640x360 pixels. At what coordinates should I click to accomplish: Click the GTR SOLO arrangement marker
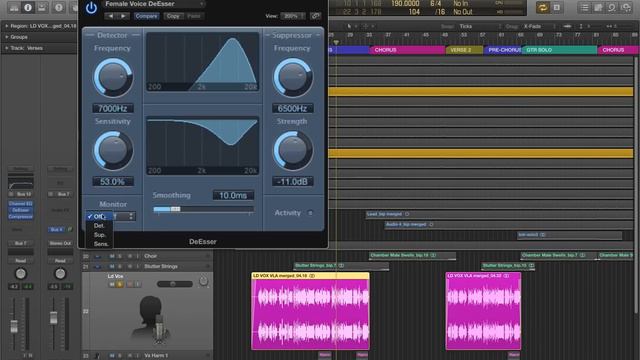pos(559,50)
